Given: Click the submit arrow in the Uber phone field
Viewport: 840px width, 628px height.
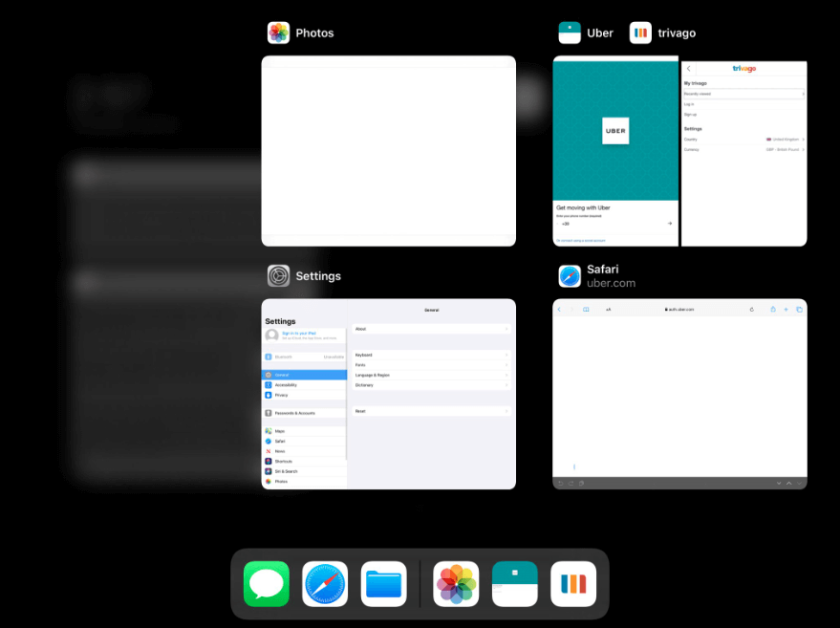Looking at the screenshot, I should [x=670, y=224].
